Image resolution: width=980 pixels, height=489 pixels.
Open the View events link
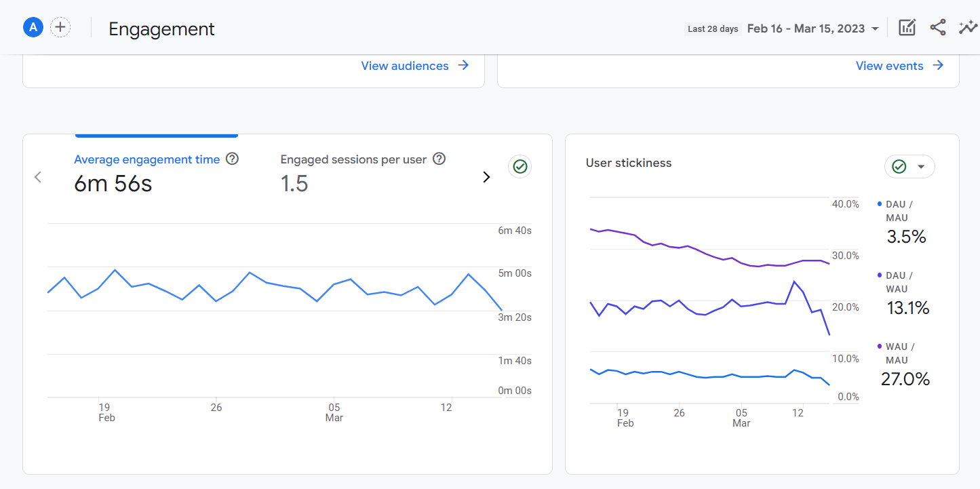pos(889,66)
